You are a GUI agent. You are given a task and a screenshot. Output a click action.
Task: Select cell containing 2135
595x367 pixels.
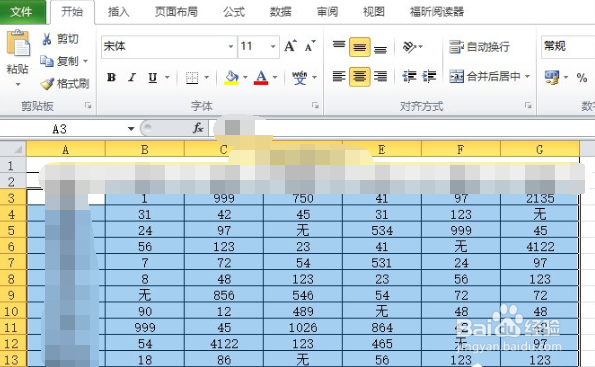pyautogui.click(x=540, y=198)
